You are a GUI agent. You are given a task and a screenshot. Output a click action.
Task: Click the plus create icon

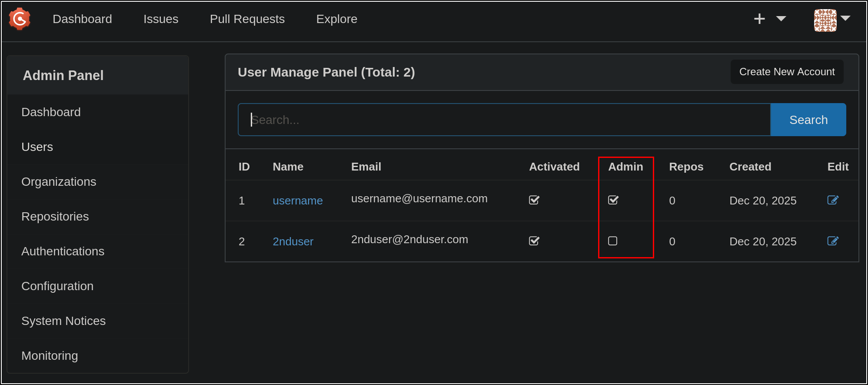759,19
